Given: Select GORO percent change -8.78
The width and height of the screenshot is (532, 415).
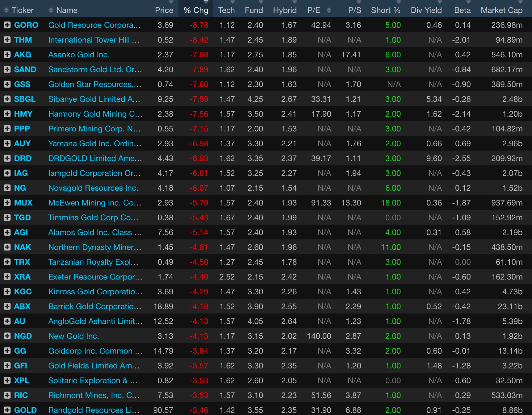Looking at the screenshot, I should [199, 25].
